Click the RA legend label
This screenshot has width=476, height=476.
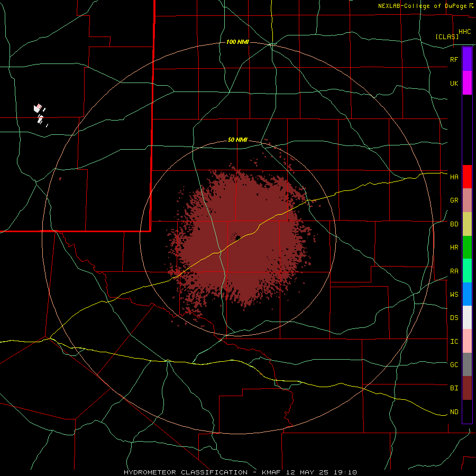tap(454, 271)
